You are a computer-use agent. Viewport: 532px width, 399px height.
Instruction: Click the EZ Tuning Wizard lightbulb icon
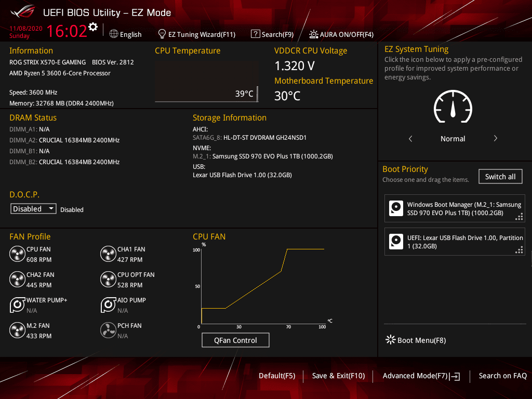(x=162, y=34)
